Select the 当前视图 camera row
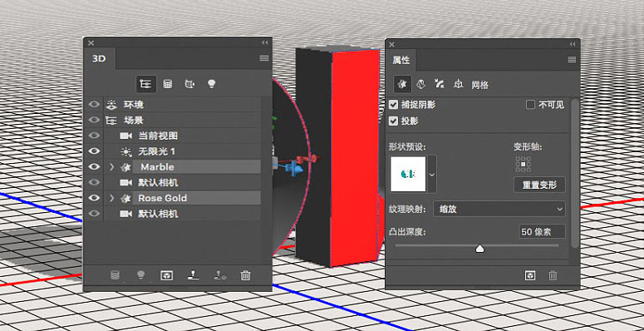This screenshot has width=644, height=331. coord(182,136)
